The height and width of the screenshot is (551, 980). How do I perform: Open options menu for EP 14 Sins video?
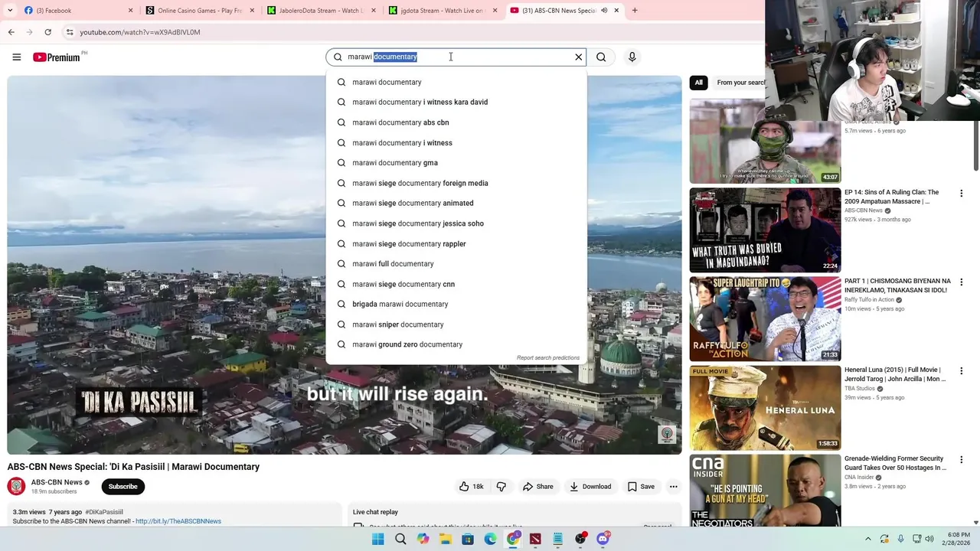coord(962,194)
